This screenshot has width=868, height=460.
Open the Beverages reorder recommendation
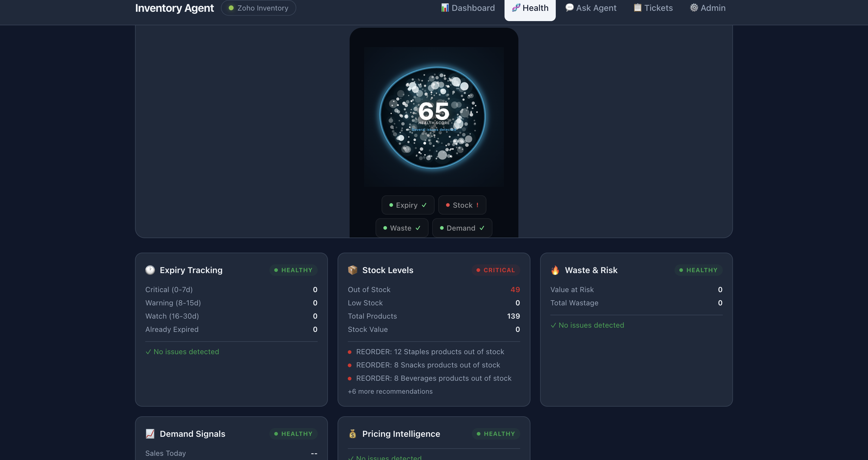[x=434, y=378]
